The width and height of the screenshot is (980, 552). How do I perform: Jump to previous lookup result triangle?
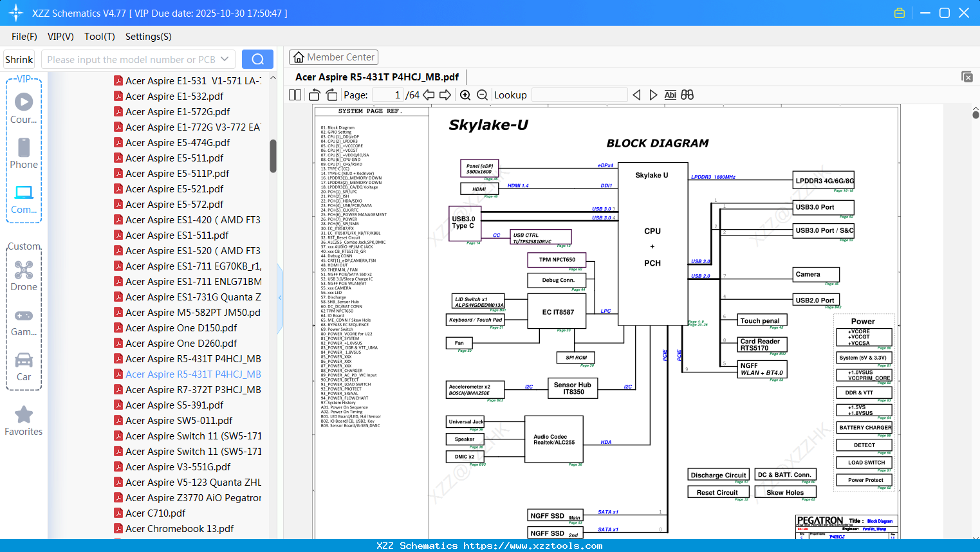click(x=636, y=95)
